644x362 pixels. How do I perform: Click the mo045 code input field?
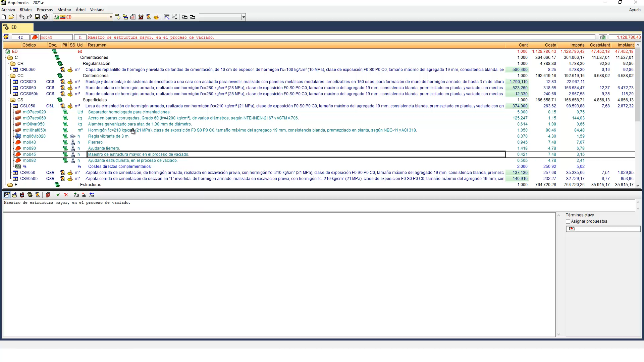(56, 37)
